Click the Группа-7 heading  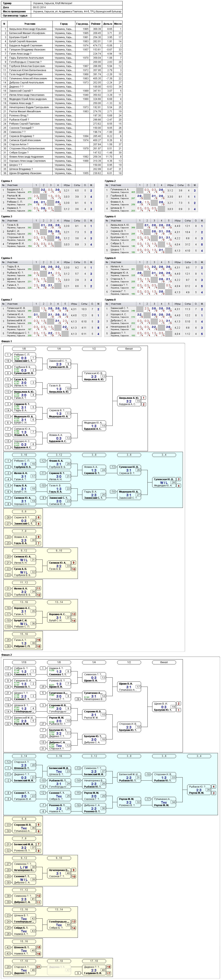[7, 300]
